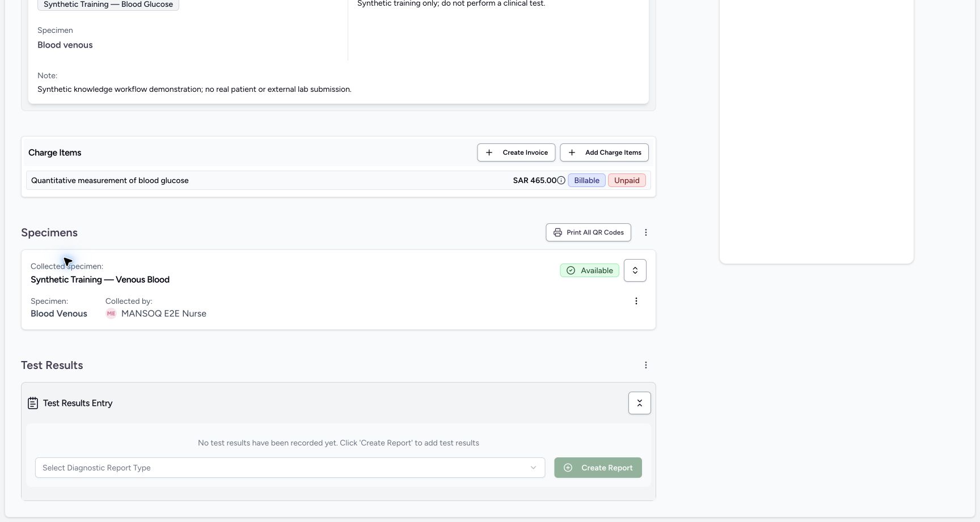This screenshot has width=980, height=522.
Task: Print All QR Codes
Action: point(588,232)
